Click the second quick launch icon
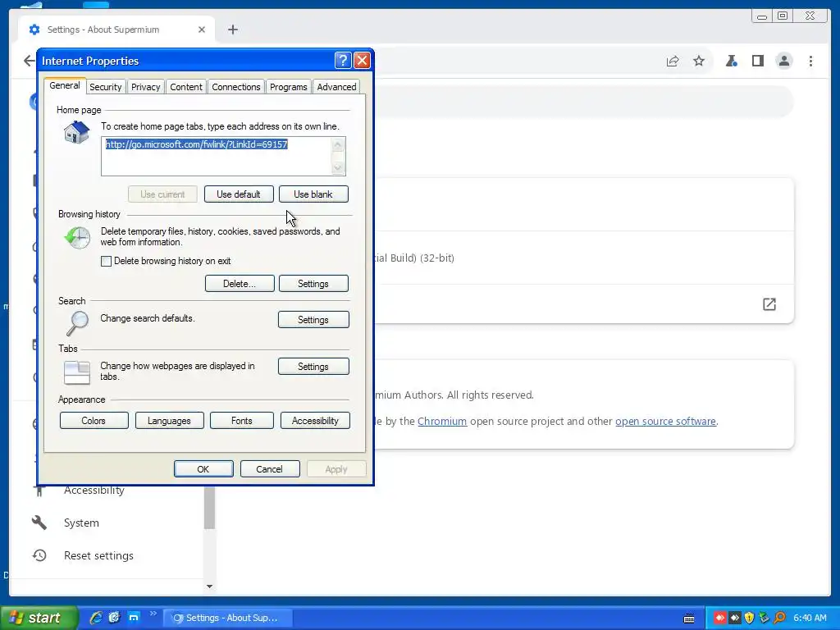The height and width of the screenshot is (630, 840). coord(114,618)
